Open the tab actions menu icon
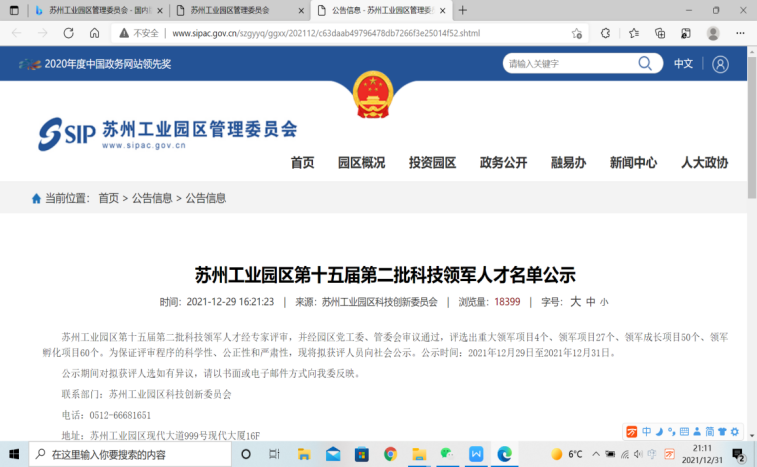This screenshot has height=467, width=757. [14, 10]
